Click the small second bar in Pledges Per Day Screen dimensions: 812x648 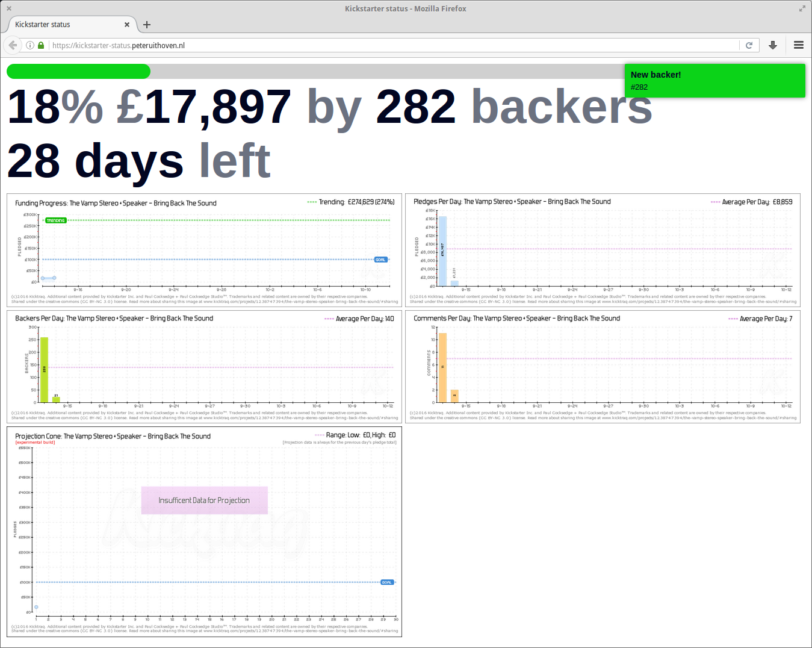click(454, 283)
